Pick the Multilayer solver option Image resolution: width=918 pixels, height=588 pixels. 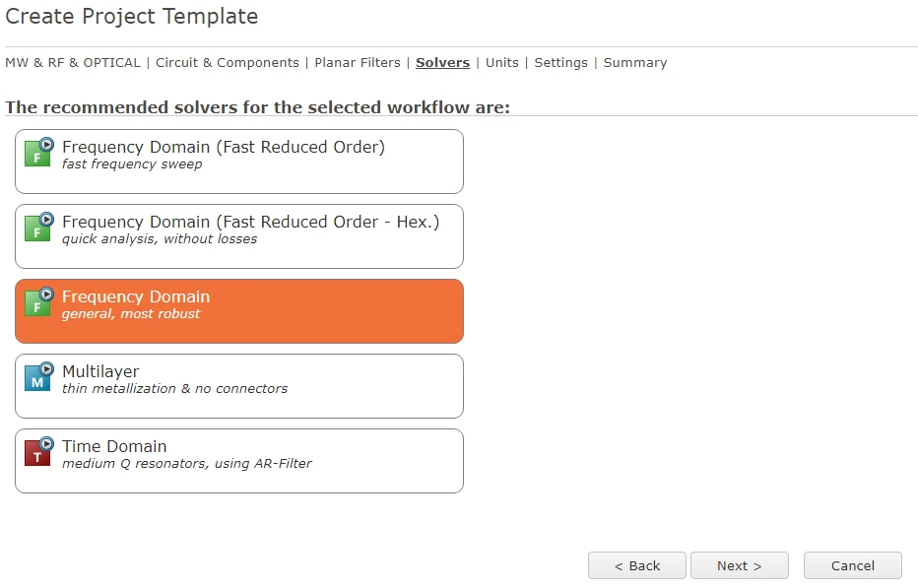[239, 386]
